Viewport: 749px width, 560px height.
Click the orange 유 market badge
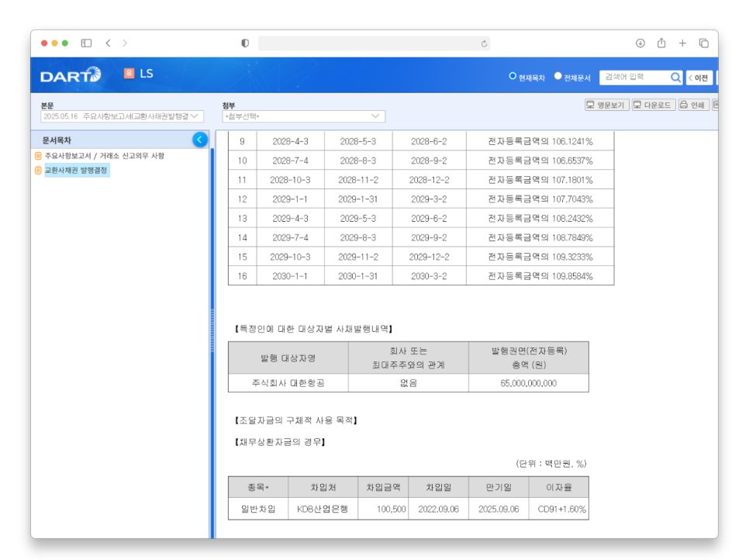[x=129, y=73]
